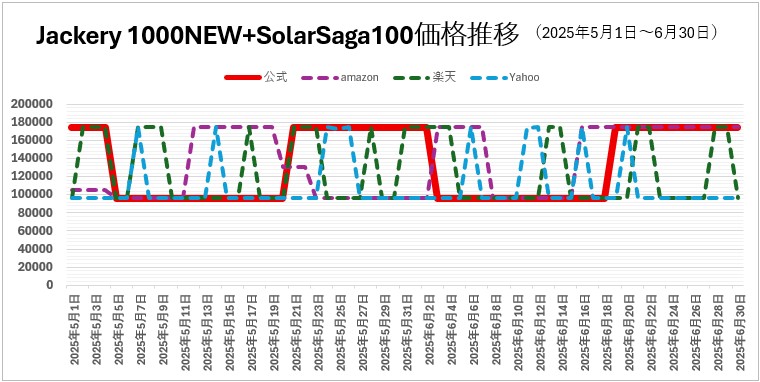This screenshot has width=760, height=382.
Task: Click the 160000 y-axis label
Action: (32, 140)
